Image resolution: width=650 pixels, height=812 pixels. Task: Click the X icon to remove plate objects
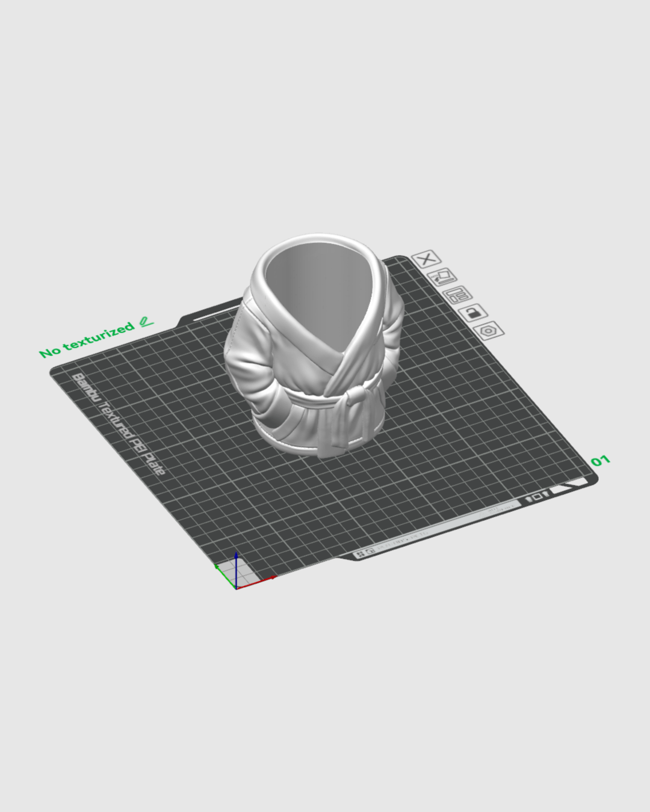coord(426,259)
